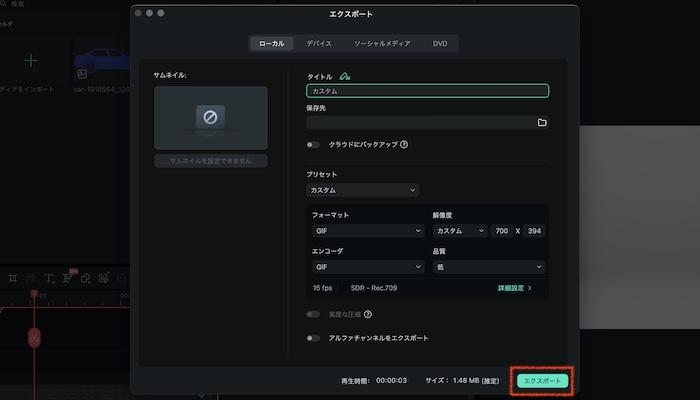
Task: Open the 解像度 カスタム dropdown
Action: 460,231
